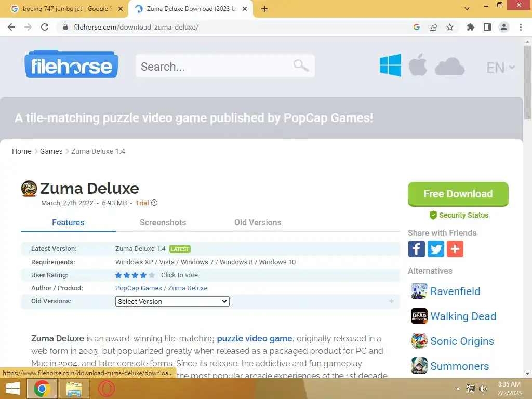Go back to previous page
Screen dimensions: 532x399
(x=11, y=27)
